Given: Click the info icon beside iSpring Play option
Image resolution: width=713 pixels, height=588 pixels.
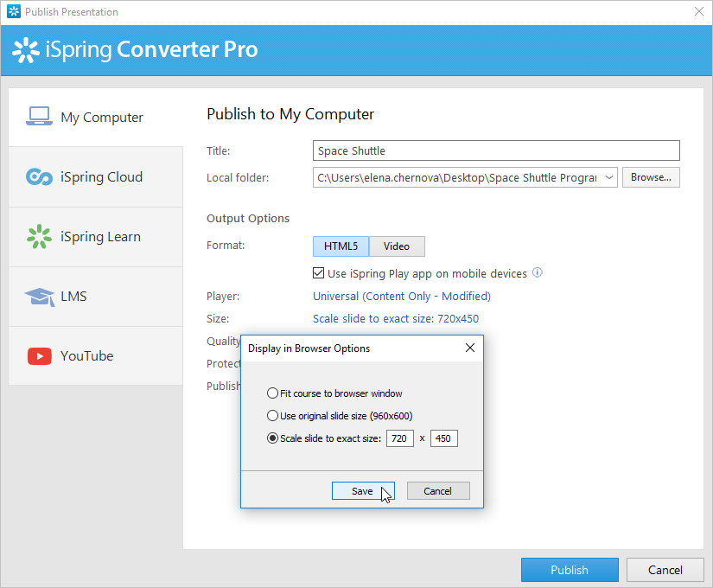Looking at the screenshot, I should pyautogui.click(x=537, y=272).
